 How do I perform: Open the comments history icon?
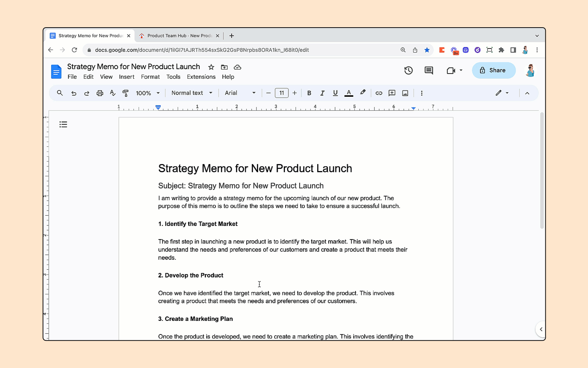click(429, 70)
